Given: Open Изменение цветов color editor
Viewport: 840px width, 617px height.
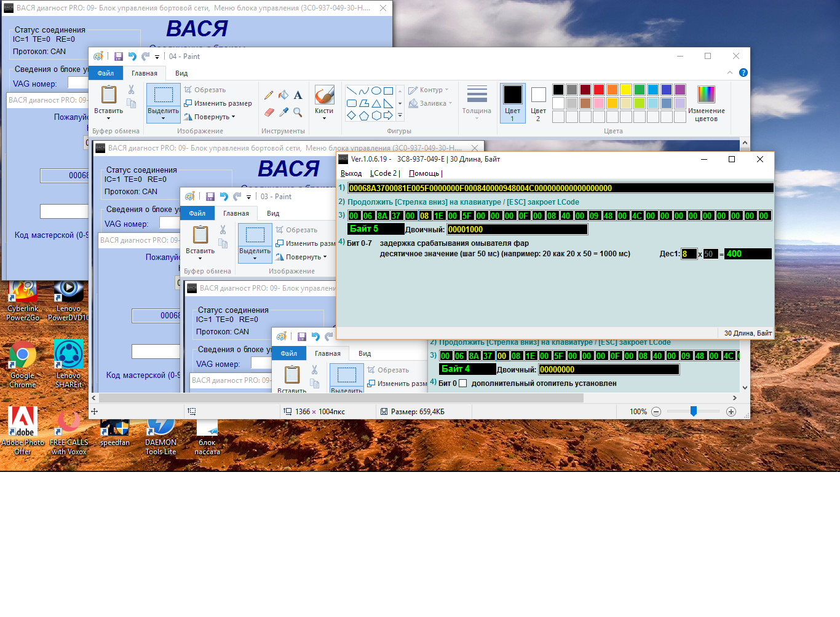Looking at the screenshot, I should coord(706,103).
